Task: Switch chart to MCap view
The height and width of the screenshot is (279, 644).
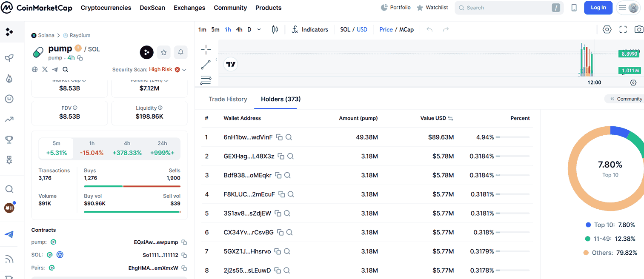Action: coord(406,29)
